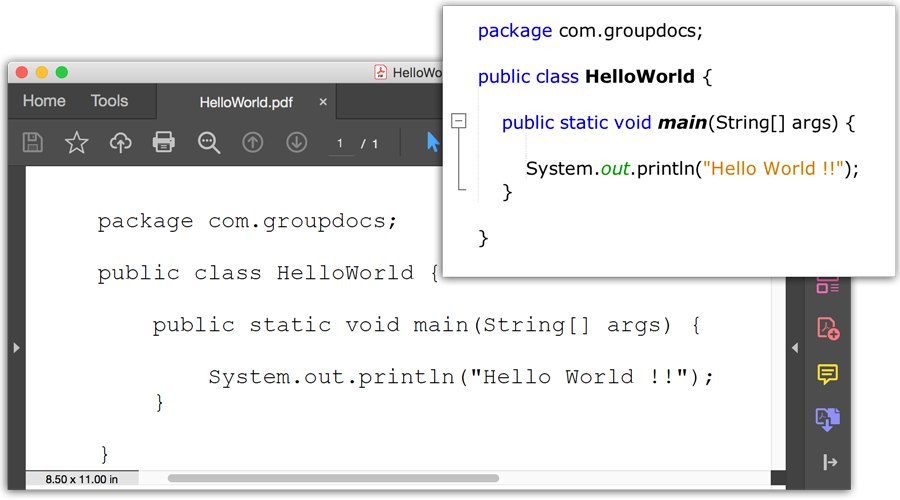Go to the previous page with the up arrow

tap(253, 142)
